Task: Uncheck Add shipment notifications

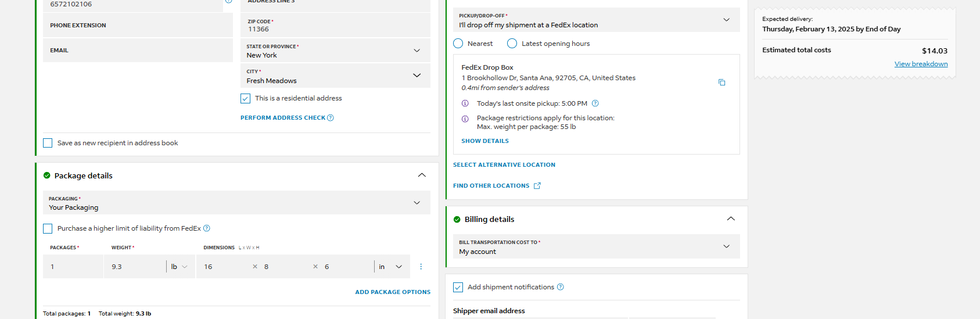Action: click(x=458, y=288)
